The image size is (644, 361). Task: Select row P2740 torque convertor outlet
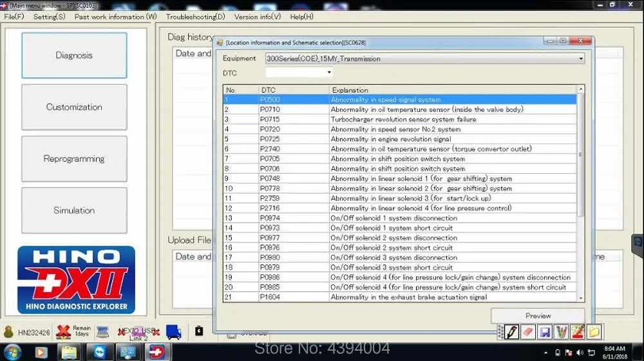(x=400, y=149)
